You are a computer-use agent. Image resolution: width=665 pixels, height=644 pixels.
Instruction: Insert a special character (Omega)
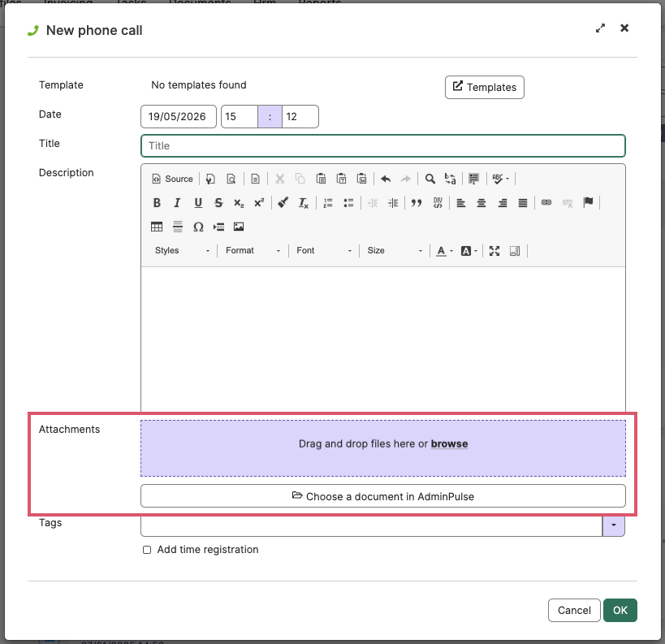point(198,227)
